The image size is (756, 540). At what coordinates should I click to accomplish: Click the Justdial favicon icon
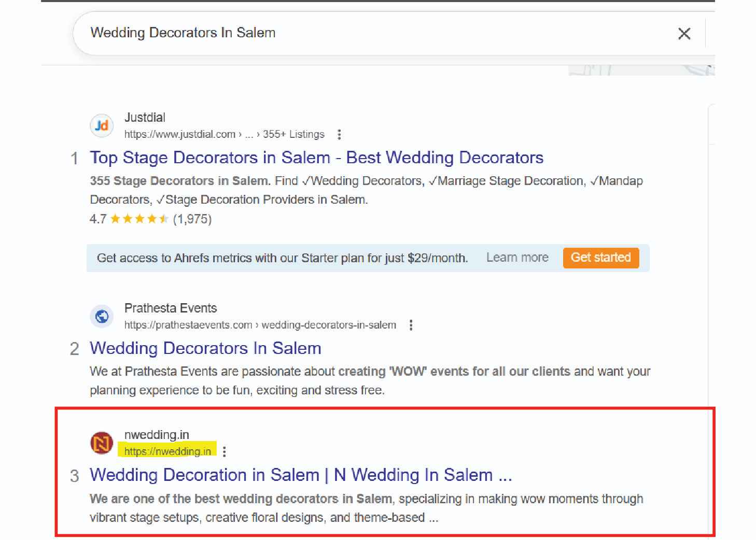pos(102,125)
